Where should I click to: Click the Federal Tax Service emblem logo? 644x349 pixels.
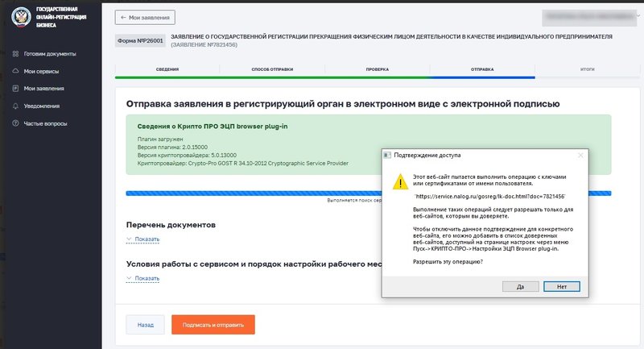click(x=21, y=17)
